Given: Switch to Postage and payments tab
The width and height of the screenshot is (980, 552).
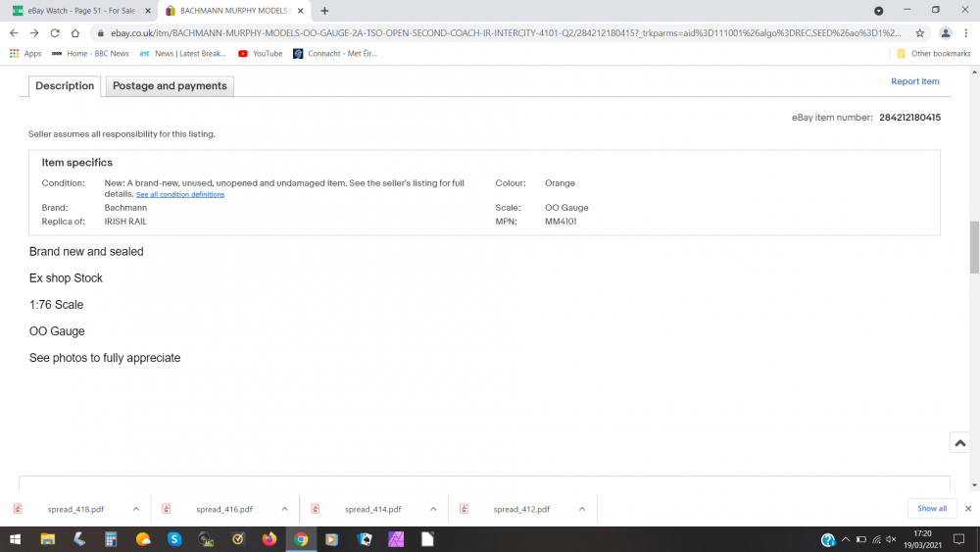Looking at the screenshot, I should click(170, 86).
